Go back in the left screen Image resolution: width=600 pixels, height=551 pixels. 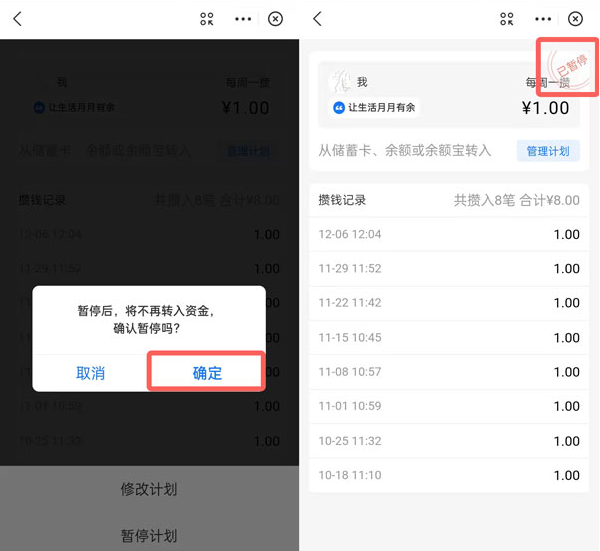pyautogui.click(x=18, y=19)
